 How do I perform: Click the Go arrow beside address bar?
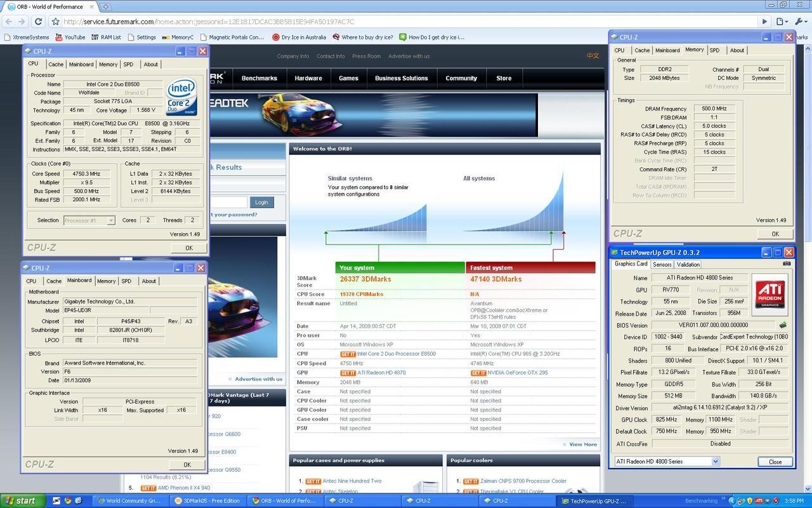[764, 21]
